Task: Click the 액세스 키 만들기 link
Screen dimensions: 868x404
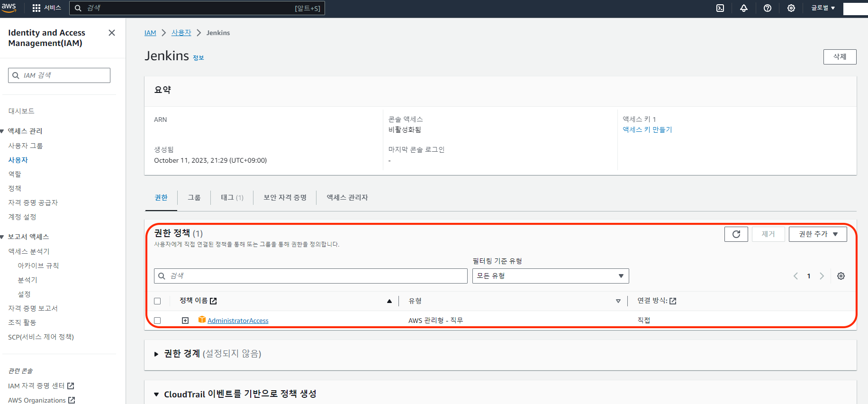Action: coord(647,130)
